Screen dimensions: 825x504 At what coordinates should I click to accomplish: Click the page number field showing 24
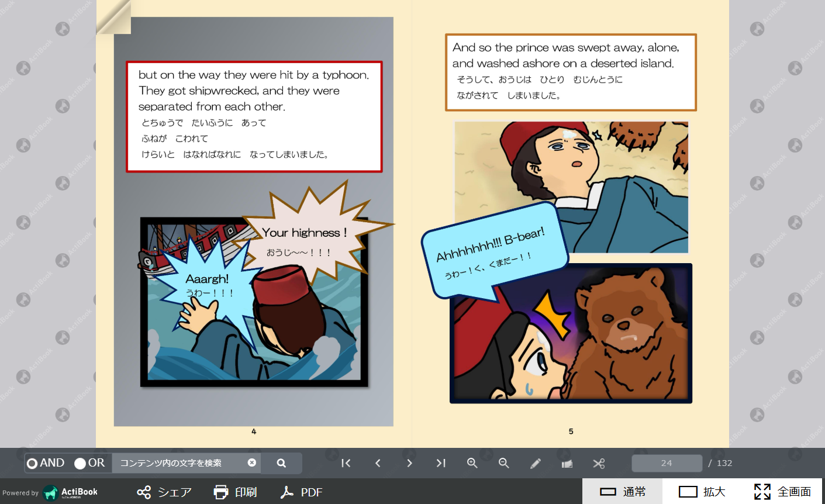pos(667,463)
